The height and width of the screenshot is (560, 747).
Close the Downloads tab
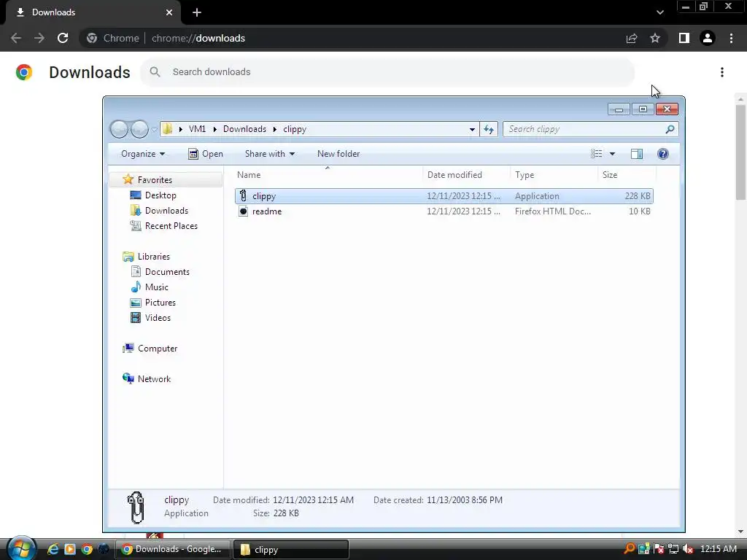tap(169, 12)
